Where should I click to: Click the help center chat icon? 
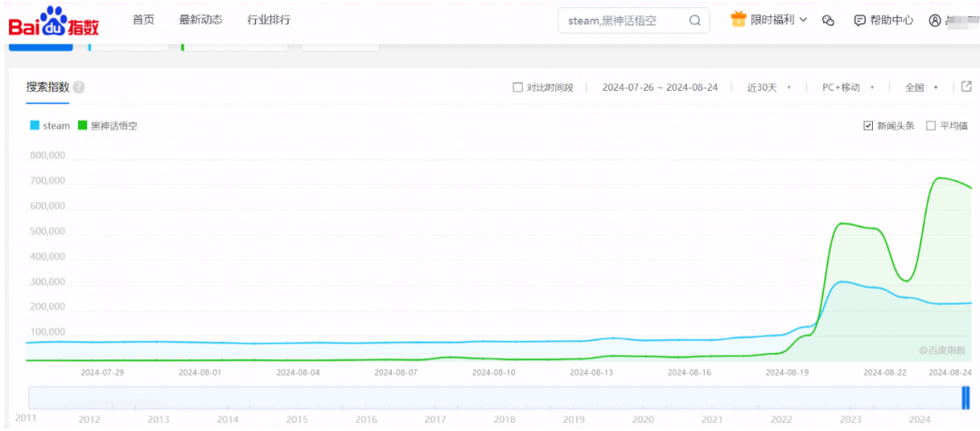pos(860,21)
